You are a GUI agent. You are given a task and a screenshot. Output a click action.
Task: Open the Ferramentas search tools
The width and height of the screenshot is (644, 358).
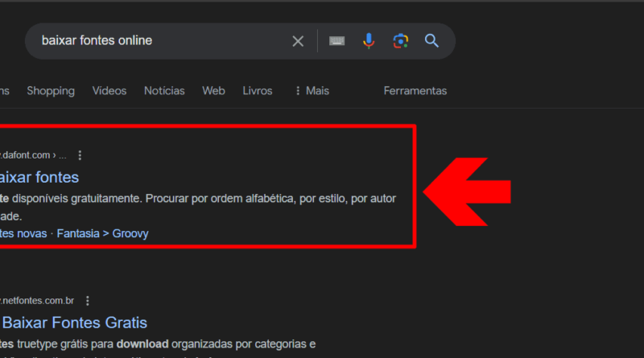(415, 91)
